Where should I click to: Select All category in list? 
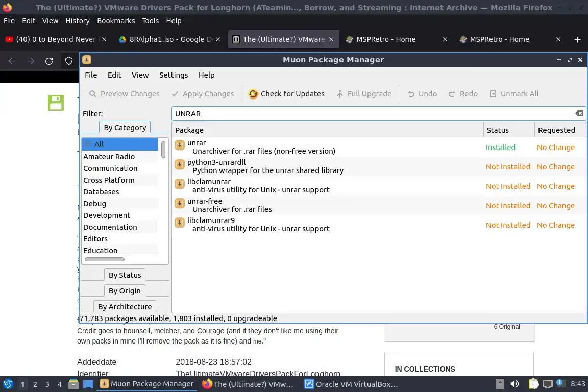tap(119, 144)
